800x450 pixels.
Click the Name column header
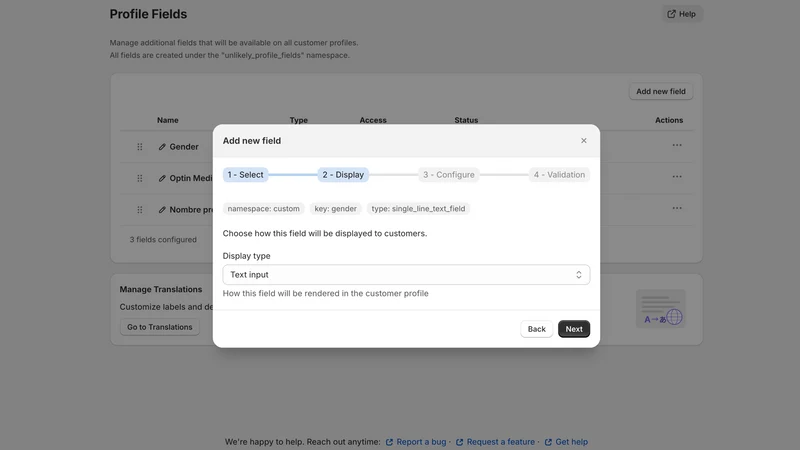[x=167, y=120]
